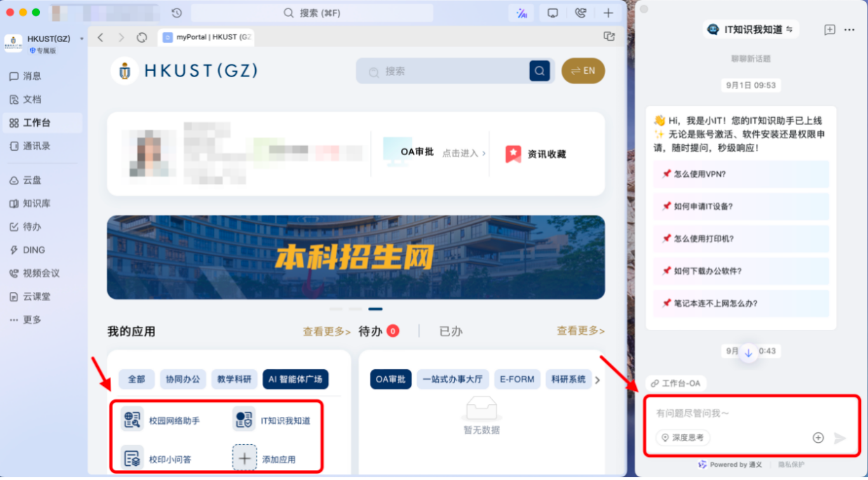Open 校园网络助手 app icon
868x480 pixels.
coord(132,420)
